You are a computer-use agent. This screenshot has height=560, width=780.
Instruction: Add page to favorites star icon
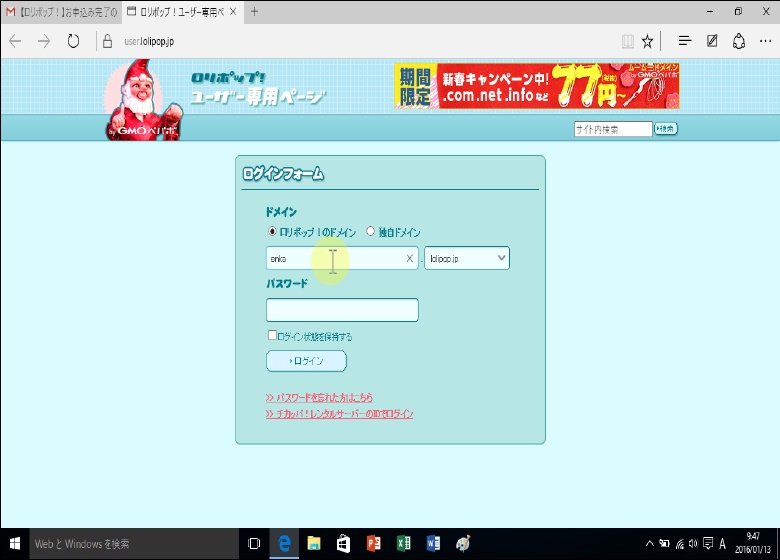tap(647, 41)
